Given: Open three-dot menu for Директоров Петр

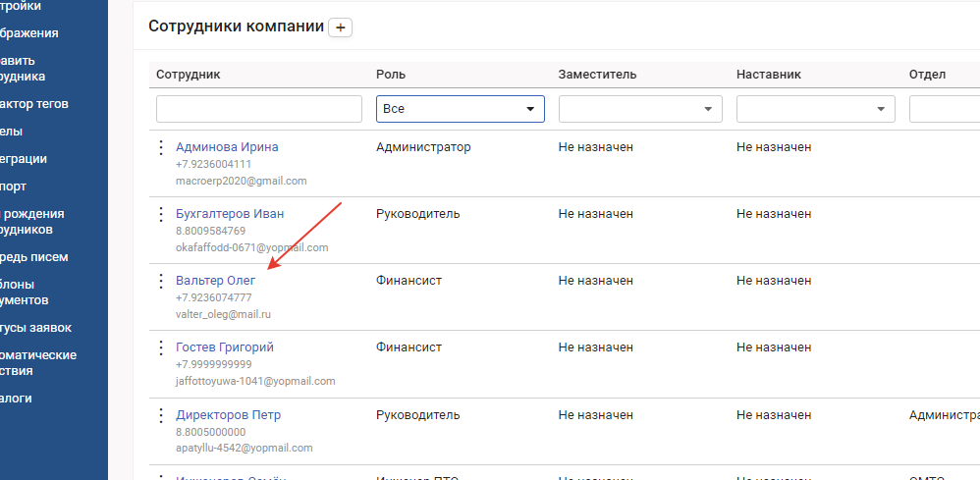Looking at the screenshot, I should 160,415.
